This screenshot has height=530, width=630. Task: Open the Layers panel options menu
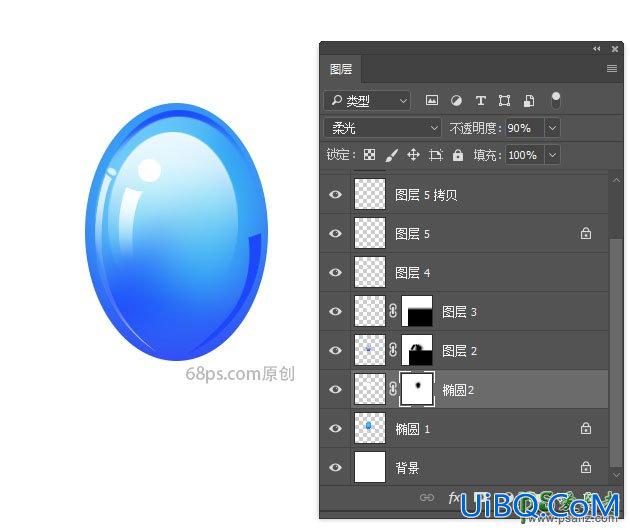(x=612, y=69)
